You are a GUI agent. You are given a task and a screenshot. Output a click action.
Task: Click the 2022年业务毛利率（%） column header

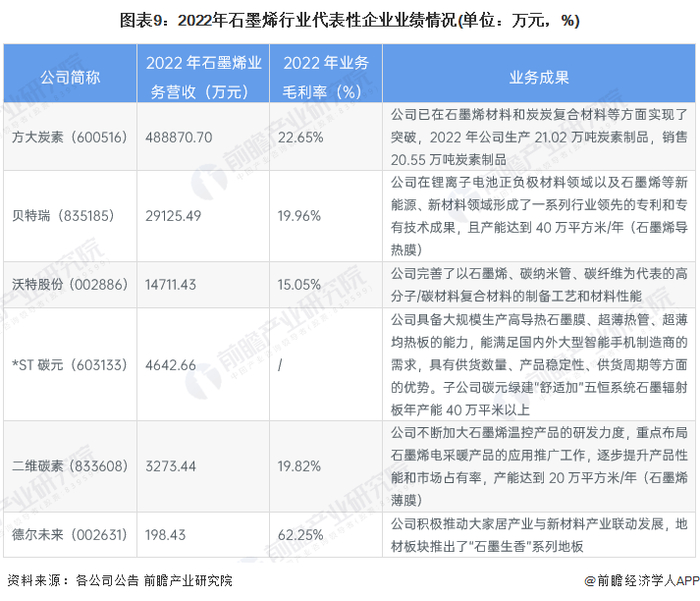pyautogui.click(x=326, y=74)
